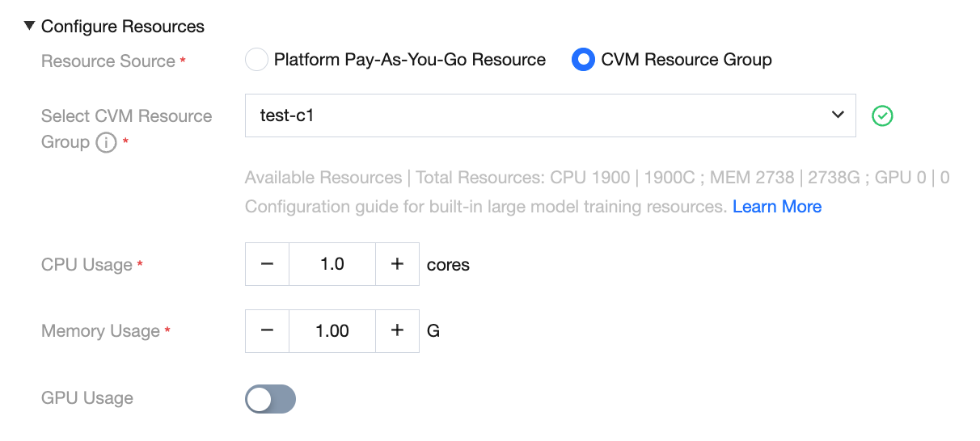Click the Memory Usage label text
The width and height of the screenshot is (980, 441).
point(100,331)
